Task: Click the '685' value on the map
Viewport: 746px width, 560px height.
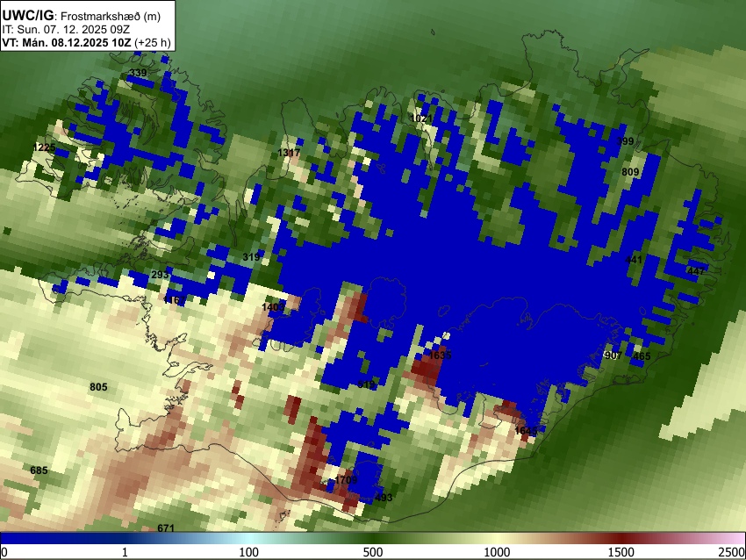Action: (39, 470)
